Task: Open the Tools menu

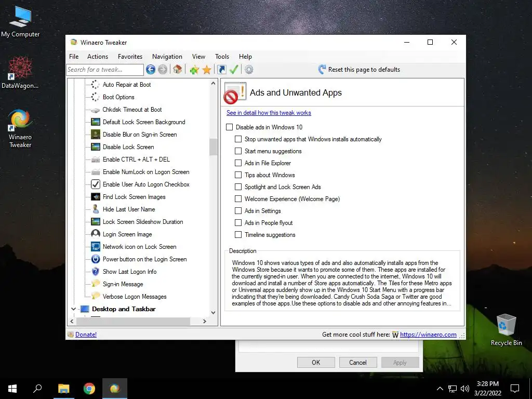Action: pyautogui.click(x=222, y=56)
